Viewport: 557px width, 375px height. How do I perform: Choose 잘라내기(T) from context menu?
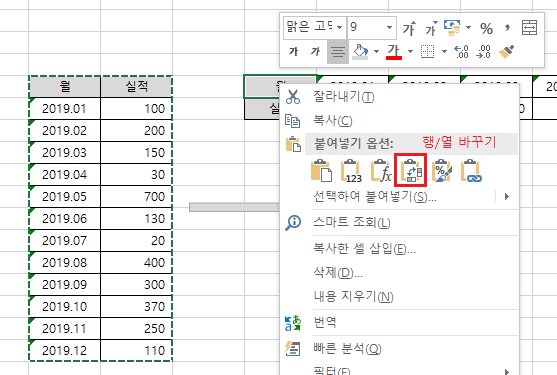[x=343, y=97]
